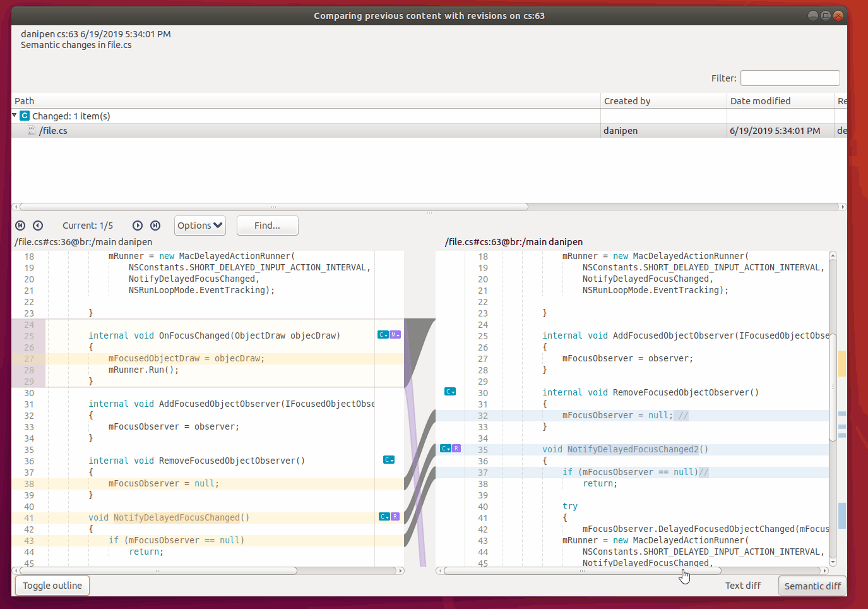Image resolution: width=868 pixels, height=609 pixels.
Task: Go to the previous difference
Action: click(x=38, y=226)
